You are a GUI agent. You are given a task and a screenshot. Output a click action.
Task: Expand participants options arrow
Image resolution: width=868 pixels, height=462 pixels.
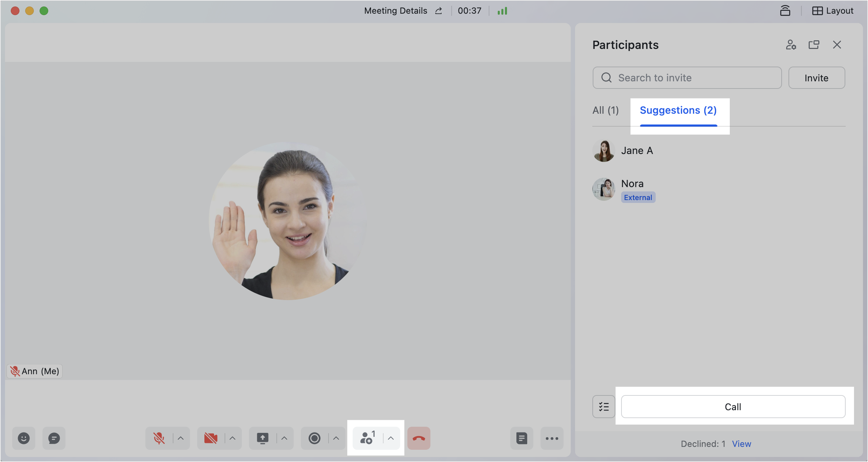pyautogui.click(x=391, y=438)
